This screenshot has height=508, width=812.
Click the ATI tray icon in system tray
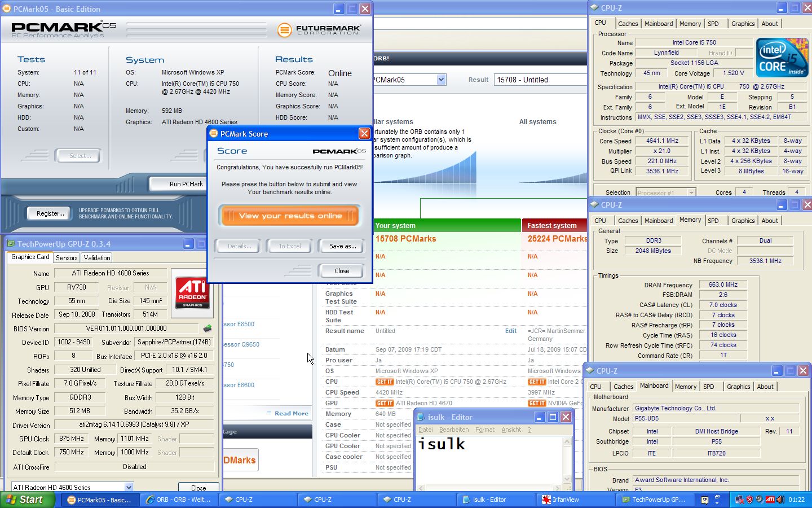770,500
